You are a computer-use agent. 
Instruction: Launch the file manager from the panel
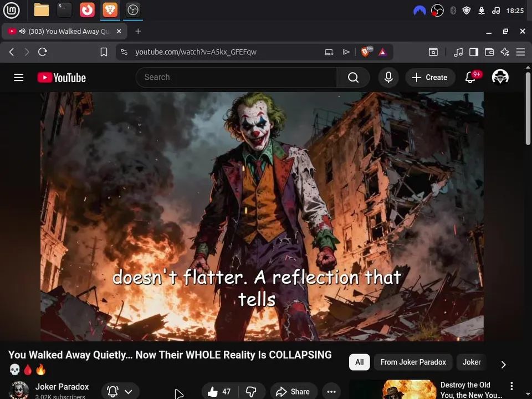[x=42, y=10]
